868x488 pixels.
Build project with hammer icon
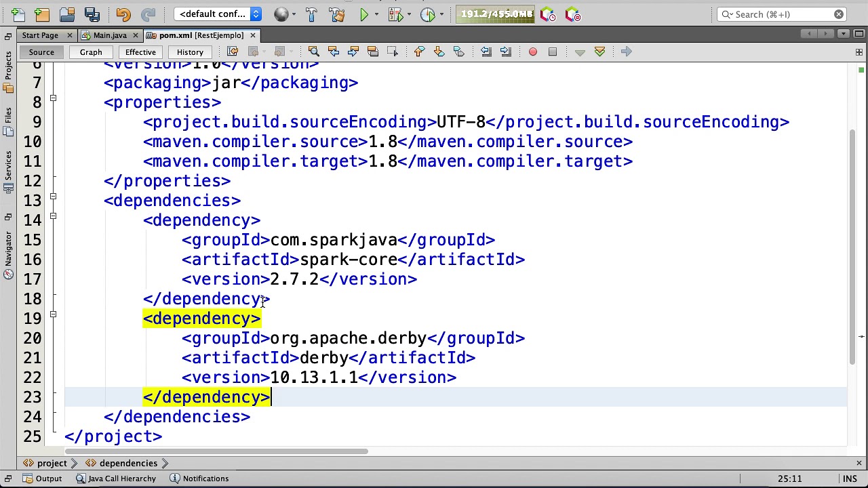pyautogui.click(x=311, y=14)
